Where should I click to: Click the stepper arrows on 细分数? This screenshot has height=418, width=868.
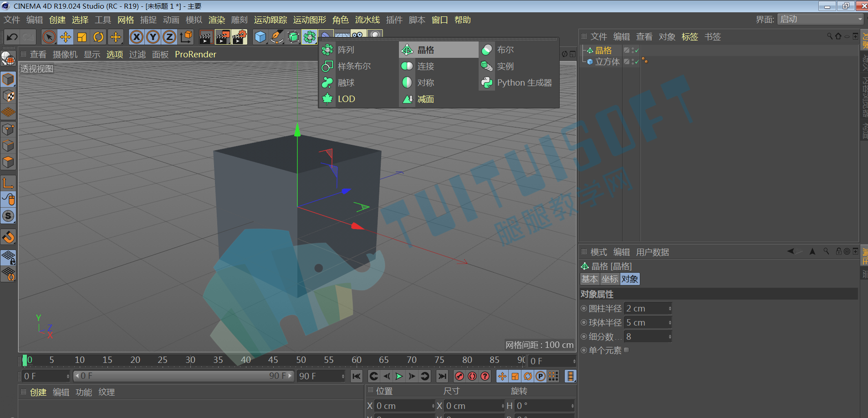(x=670, y=337)
